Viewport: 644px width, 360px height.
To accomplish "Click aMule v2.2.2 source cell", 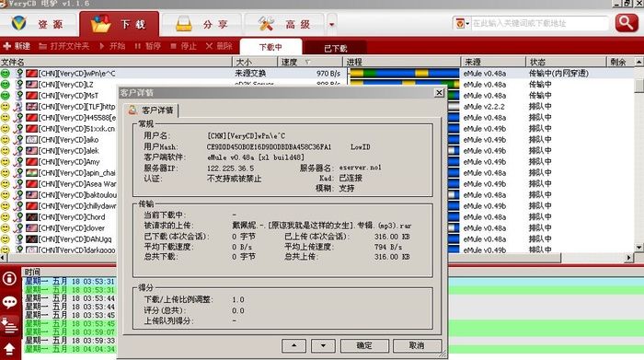I will click(x=484, y=107).
